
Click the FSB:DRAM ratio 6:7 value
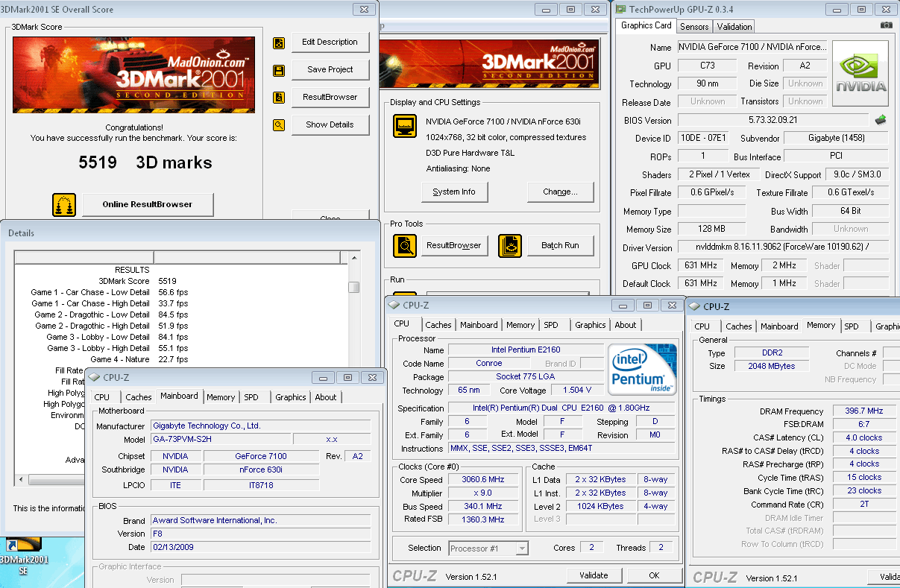863,424
